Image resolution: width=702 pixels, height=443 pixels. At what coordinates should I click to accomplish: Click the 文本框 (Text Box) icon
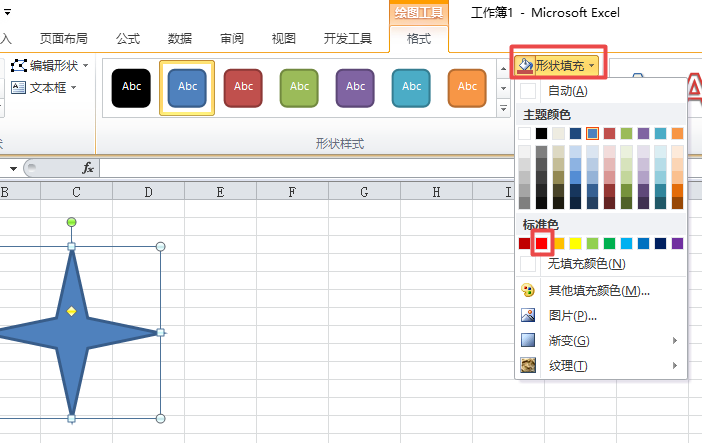click(19, 88)
